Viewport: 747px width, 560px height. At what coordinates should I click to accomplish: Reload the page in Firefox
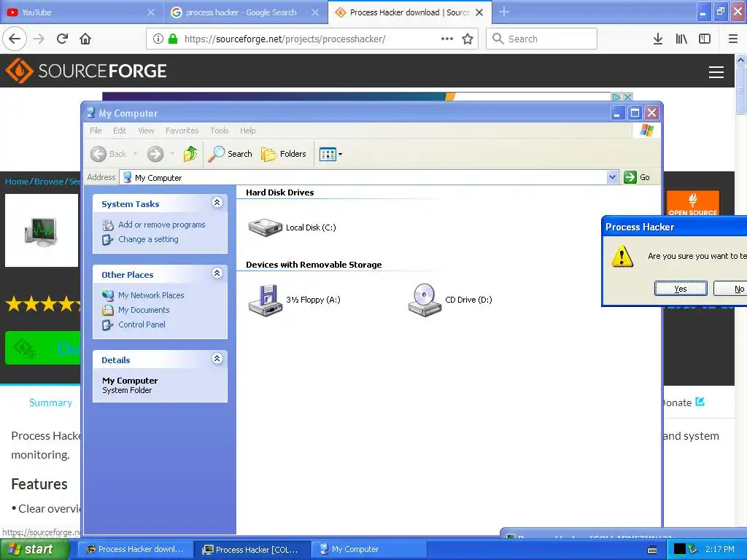[63, 39]
